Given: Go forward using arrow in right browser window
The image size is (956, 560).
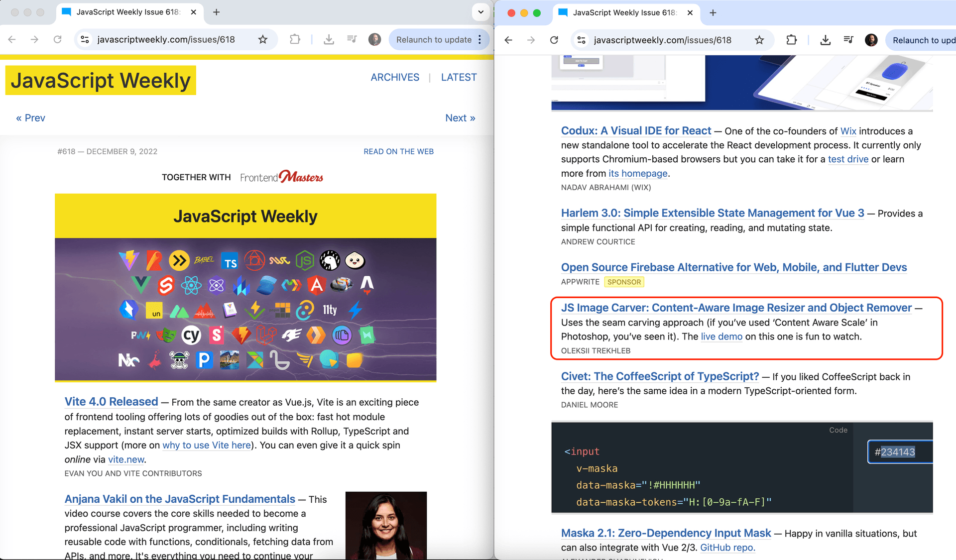Looking at the screenshot, I should (531, 40).
